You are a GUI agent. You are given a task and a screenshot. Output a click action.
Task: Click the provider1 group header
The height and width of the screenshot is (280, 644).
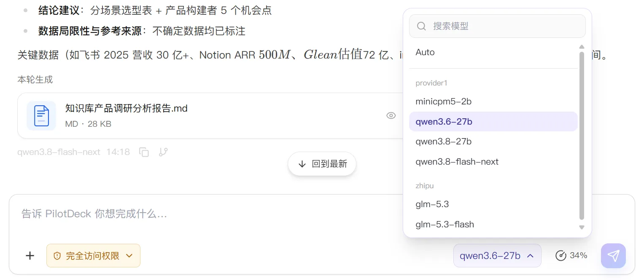coord(431,83)
